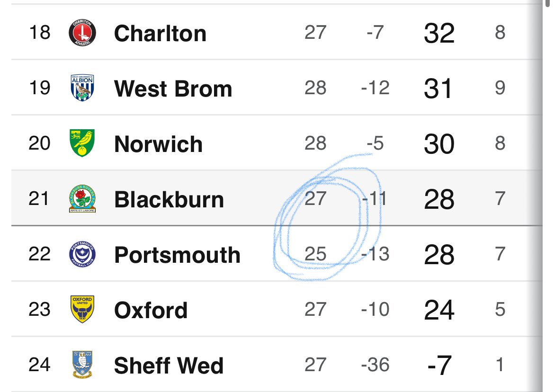Image resolution: width=554 pixels, height=392 pixels.
Task: Click the Sheff Wed team name
Action: coord(169,365)
